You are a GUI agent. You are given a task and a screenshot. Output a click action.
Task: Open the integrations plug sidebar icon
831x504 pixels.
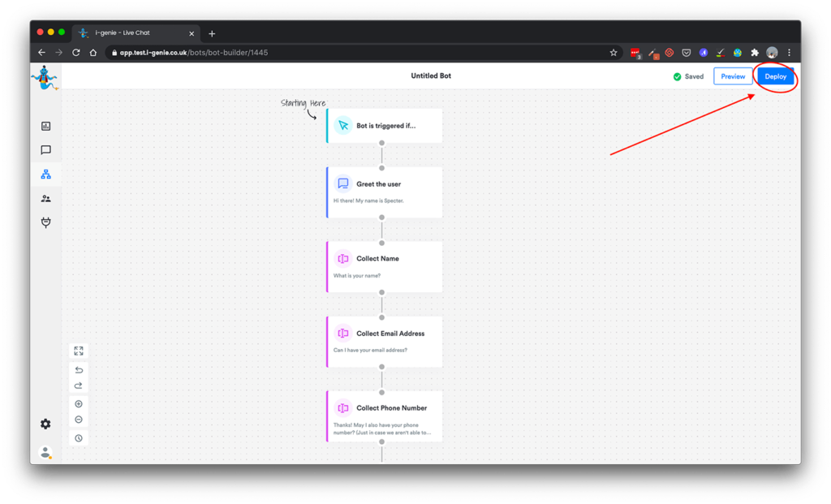point(45,222)
